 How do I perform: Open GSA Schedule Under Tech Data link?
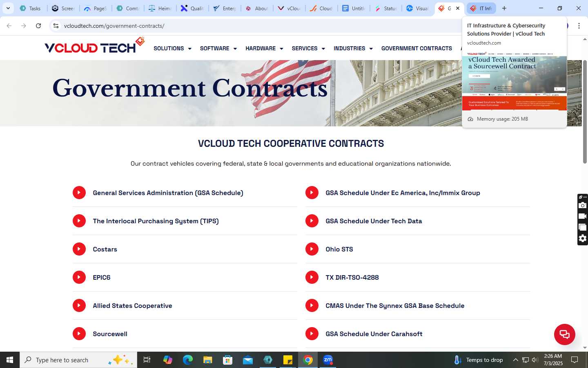click(374, 221)
